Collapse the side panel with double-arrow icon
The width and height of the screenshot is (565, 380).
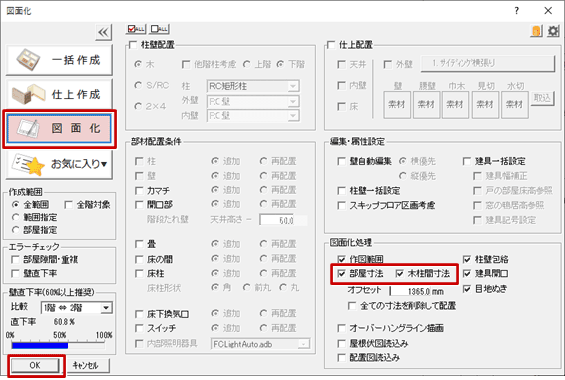(103, 32)
